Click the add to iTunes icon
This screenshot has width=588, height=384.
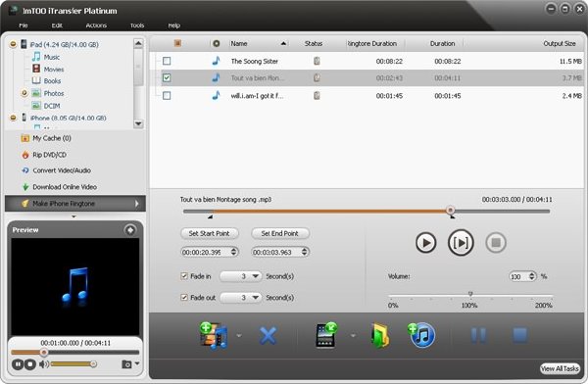pos(421,335)
